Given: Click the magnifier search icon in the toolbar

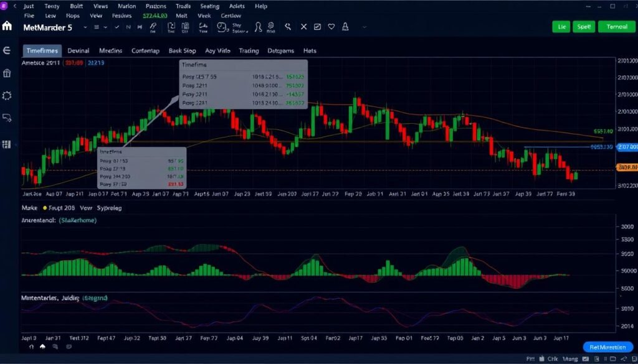Looking at the screenshot, I should pyautogui.click(x=288, y=27).
